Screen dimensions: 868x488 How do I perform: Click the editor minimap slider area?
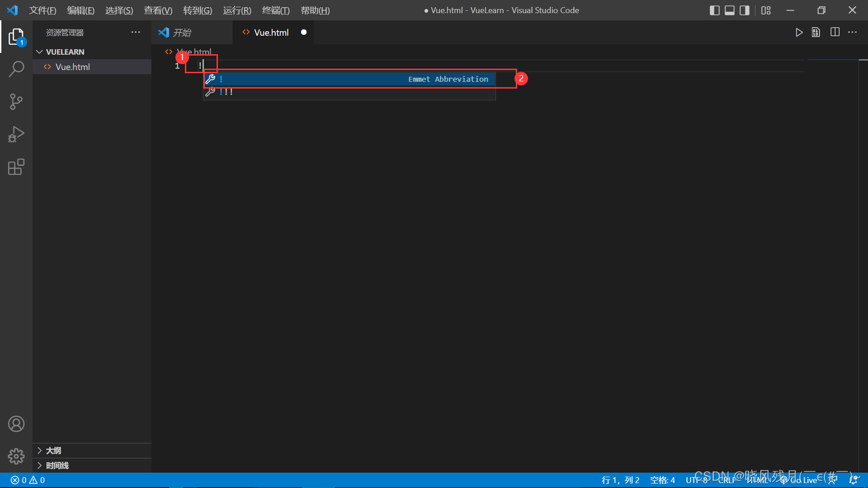[x=833, y=60]
